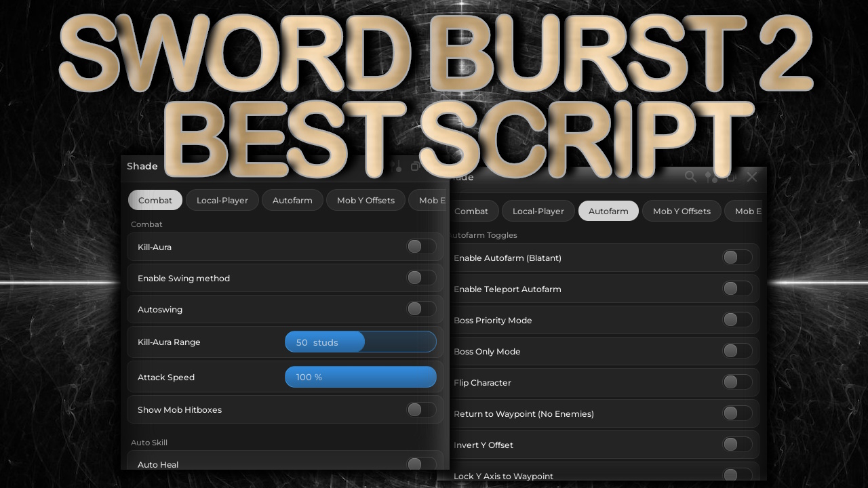Click the Kill-Aura Range slider
The width and height of the screenshot is (868, 488).
tap(360, 342)
